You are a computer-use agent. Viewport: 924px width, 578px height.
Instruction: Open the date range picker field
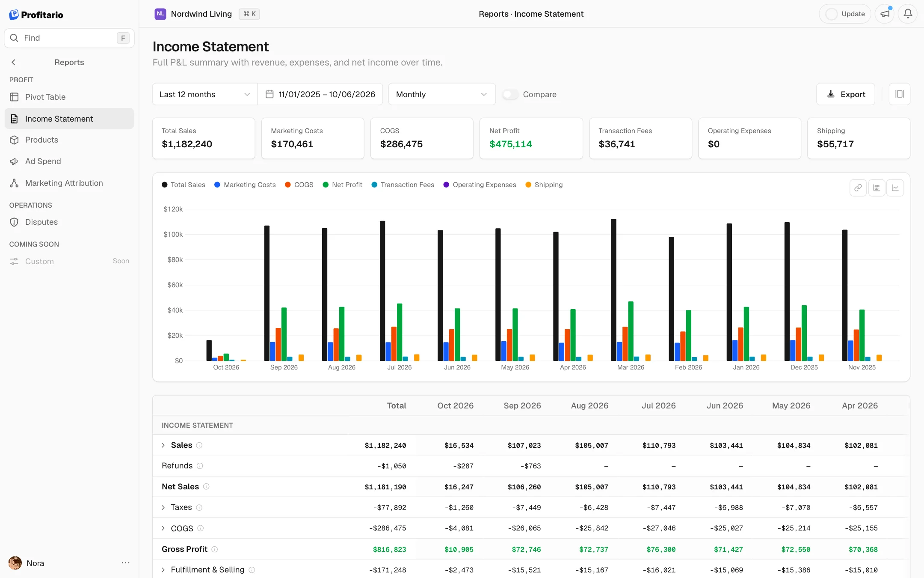[x=320, y=94]
